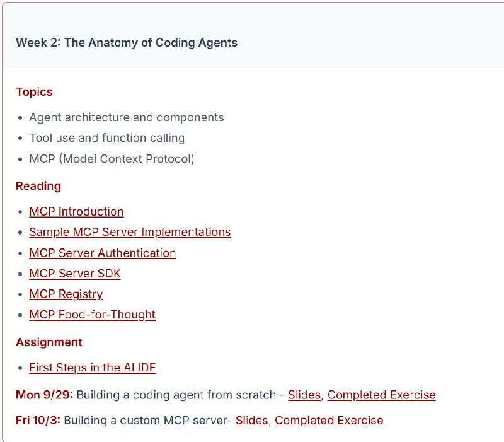
Task: Open Completed Exercise for custom MCP server
Action: (329, 420)
